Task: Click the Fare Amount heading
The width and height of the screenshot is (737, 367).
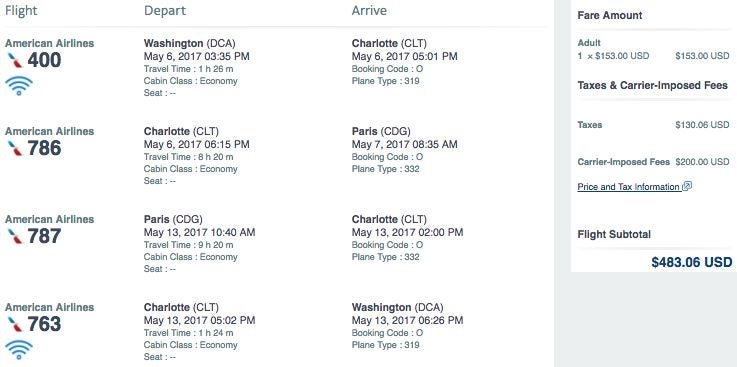Action: 610,15
